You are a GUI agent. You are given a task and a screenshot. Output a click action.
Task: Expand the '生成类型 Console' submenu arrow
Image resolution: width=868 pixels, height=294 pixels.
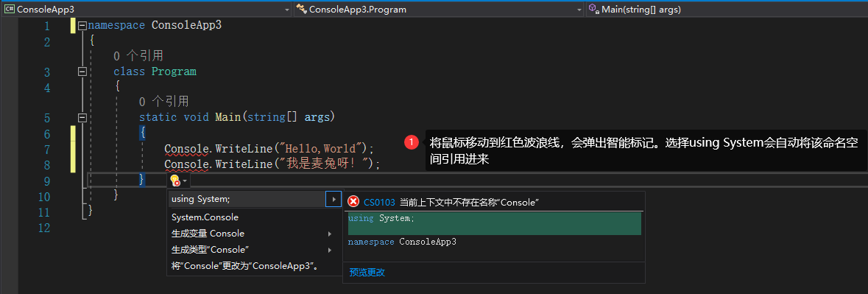click(x=330, y=250)
